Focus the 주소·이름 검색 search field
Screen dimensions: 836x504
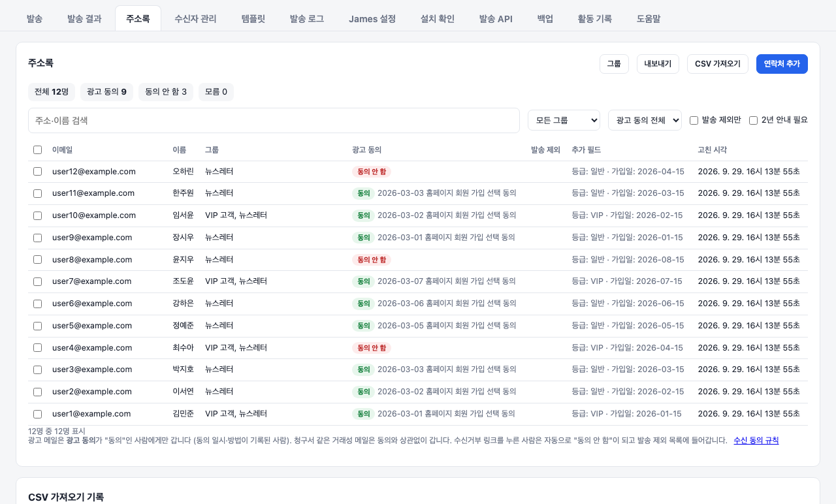[274, 120]
